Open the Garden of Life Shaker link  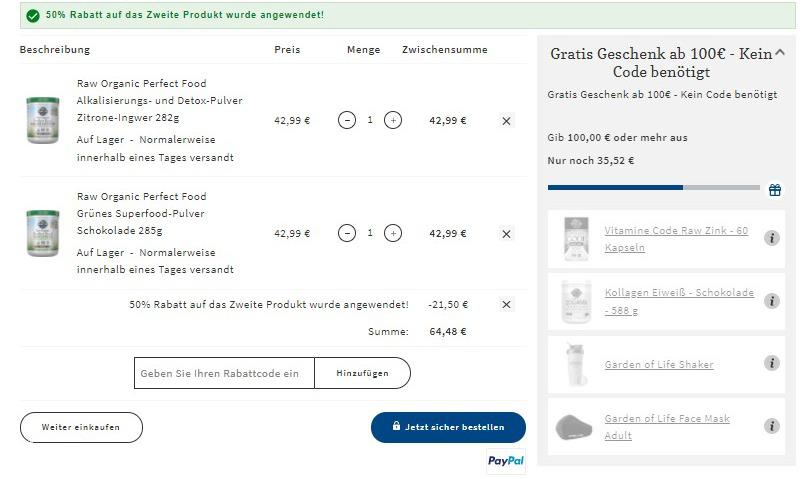point(659,365)
